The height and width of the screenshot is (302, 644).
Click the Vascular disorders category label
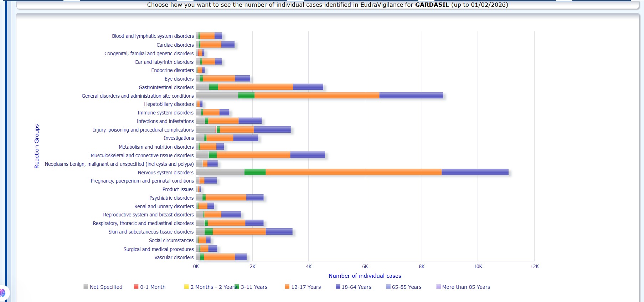point(174,257)
